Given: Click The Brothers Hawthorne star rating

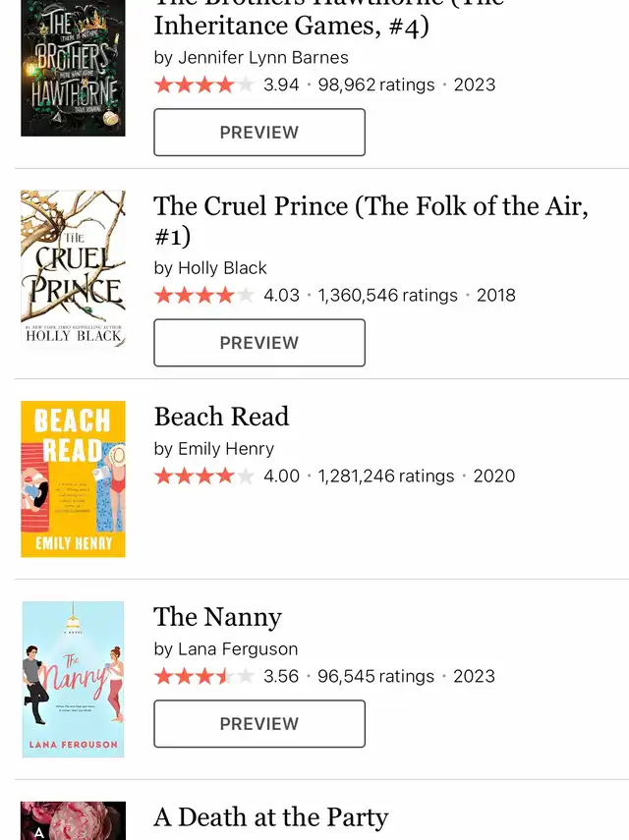Looking at the screenshot, I should pyautogui.click(x=203, y=85).
